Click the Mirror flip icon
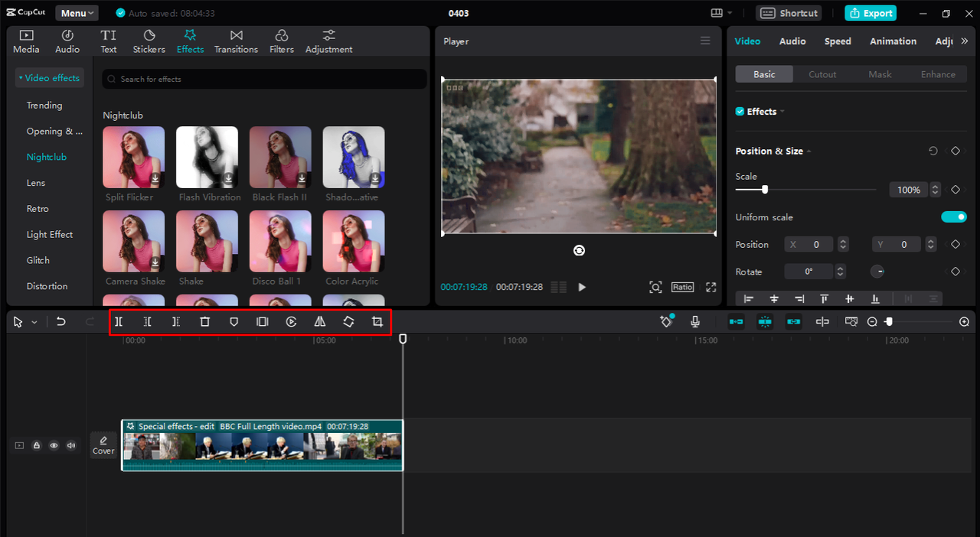980x537 pixels. pyautogui.click(x=320, y=322)
